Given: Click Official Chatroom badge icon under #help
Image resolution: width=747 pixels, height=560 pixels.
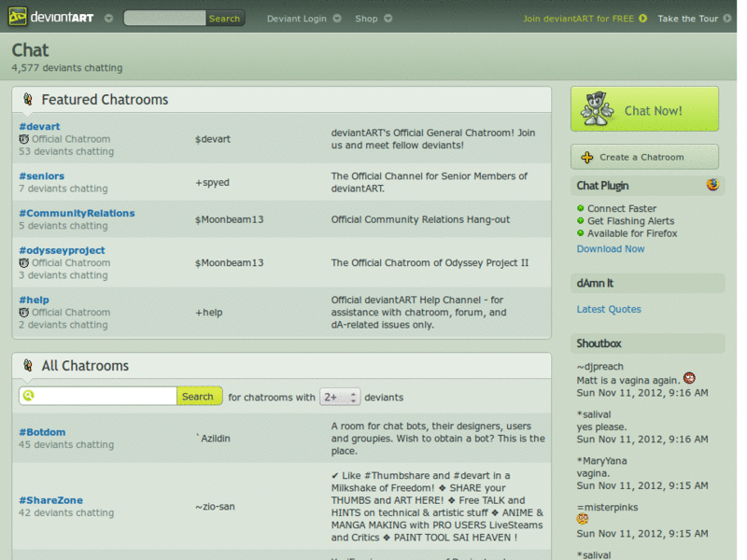Looking at the screenshot, I should click(24, 313).
